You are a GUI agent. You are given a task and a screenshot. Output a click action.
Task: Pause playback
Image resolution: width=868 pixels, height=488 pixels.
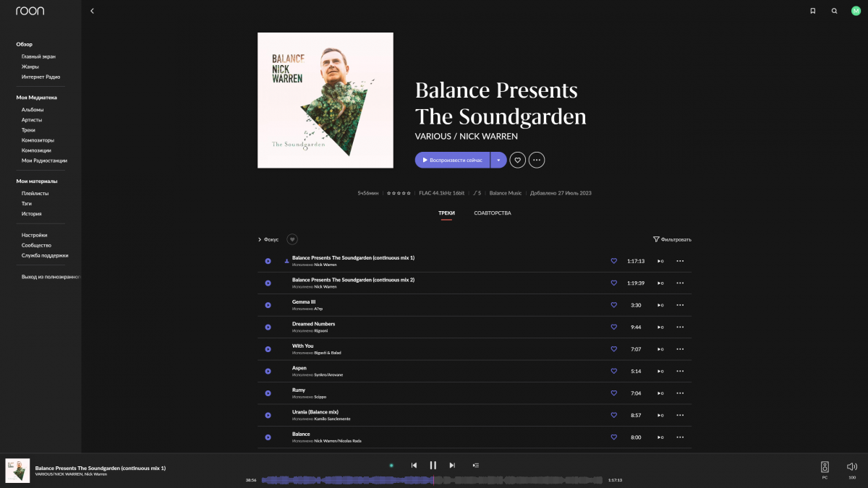pyautogui.click(x=433, y=466)
